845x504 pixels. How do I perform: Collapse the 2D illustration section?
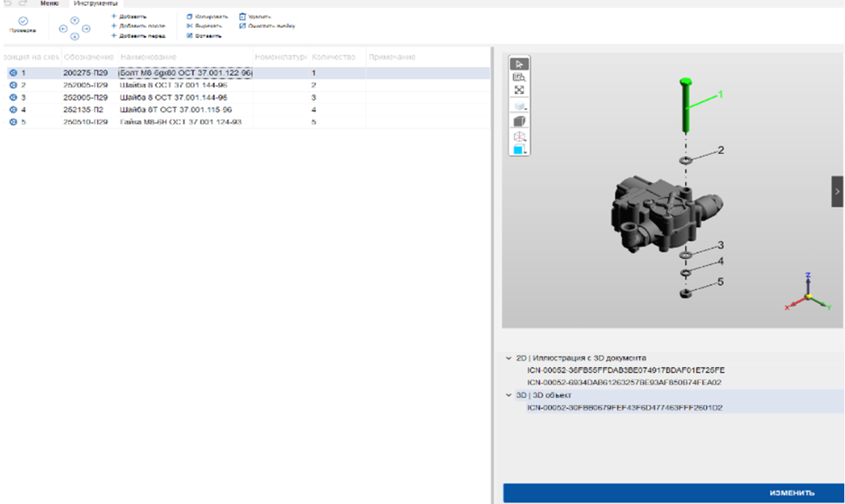pyautogui.click(x=509, y=358)
